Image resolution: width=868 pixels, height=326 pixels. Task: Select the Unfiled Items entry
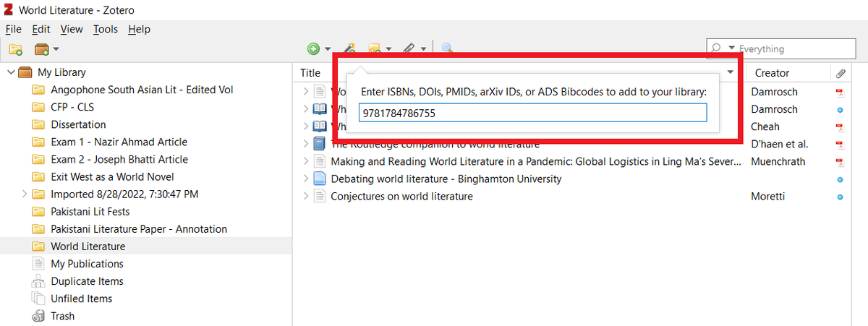coord(81,299)
